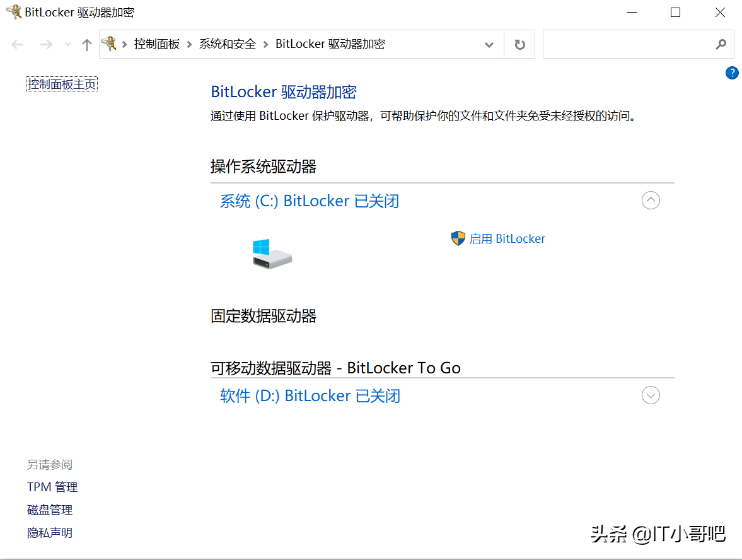Open the recent locations dropdown arrow
The height and width of the screenshot is (560, 742).
pos(67,45)
